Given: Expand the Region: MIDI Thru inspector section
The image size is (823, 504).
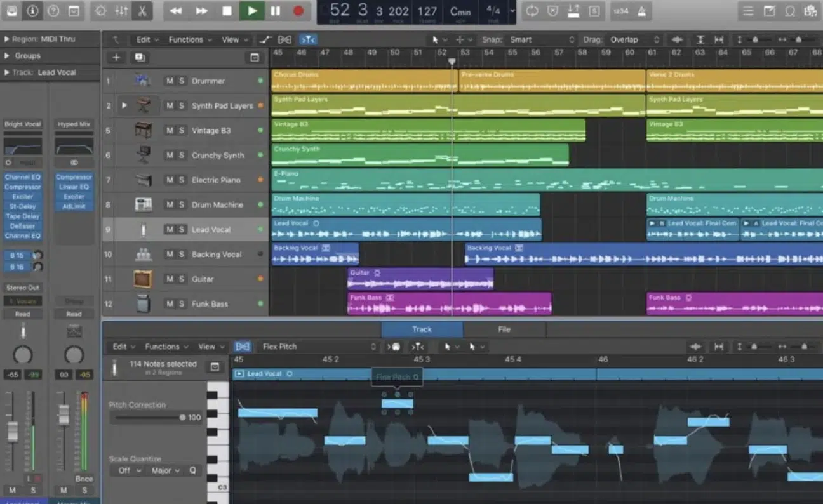Looking at the screenshot, I should (6, 39).
